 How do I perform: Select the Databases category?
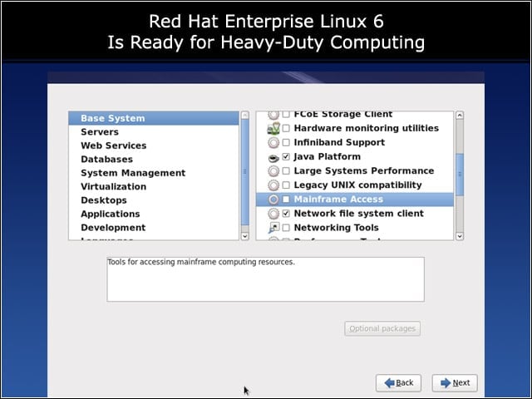click(x=154, y=160)
